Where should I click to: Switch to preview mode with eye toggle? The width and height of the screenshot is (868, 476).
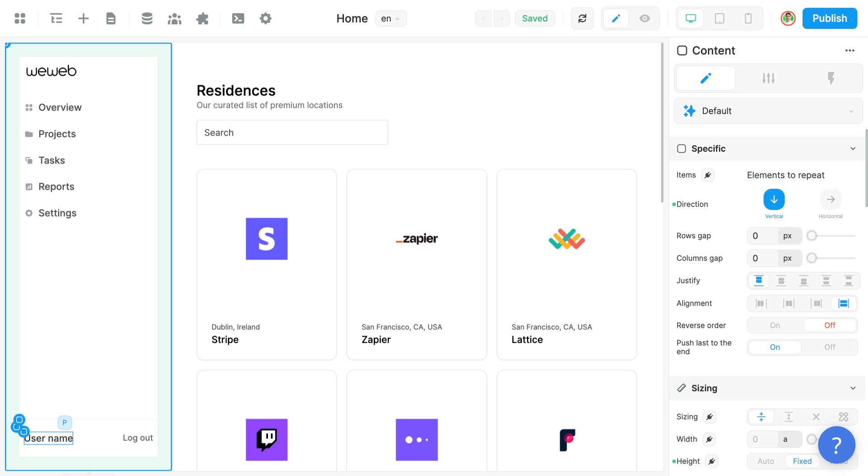tap(645, 19)
